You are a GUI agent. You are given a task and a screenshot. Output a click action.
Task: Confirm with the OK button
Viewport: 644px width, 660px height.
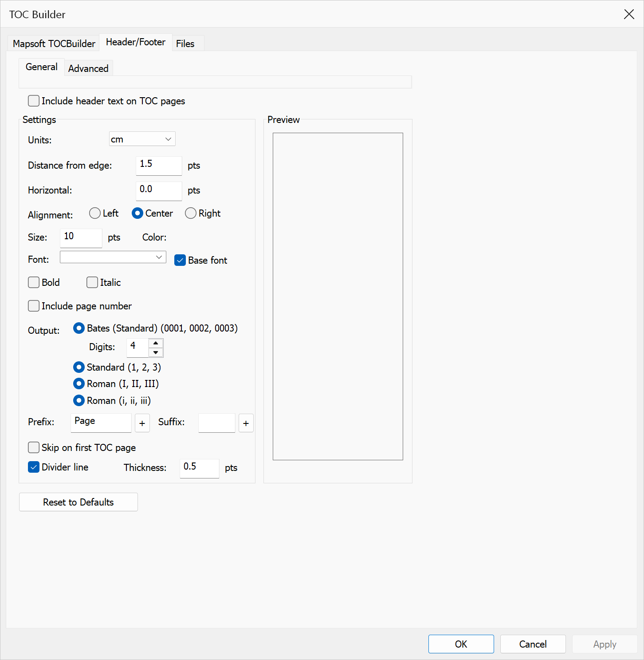[461, 644]
